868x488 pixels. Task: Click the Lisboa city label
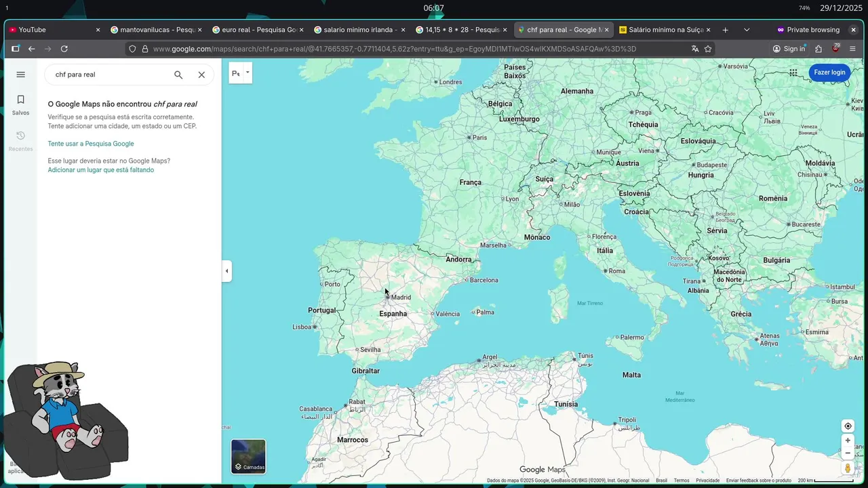pos(302,327)
